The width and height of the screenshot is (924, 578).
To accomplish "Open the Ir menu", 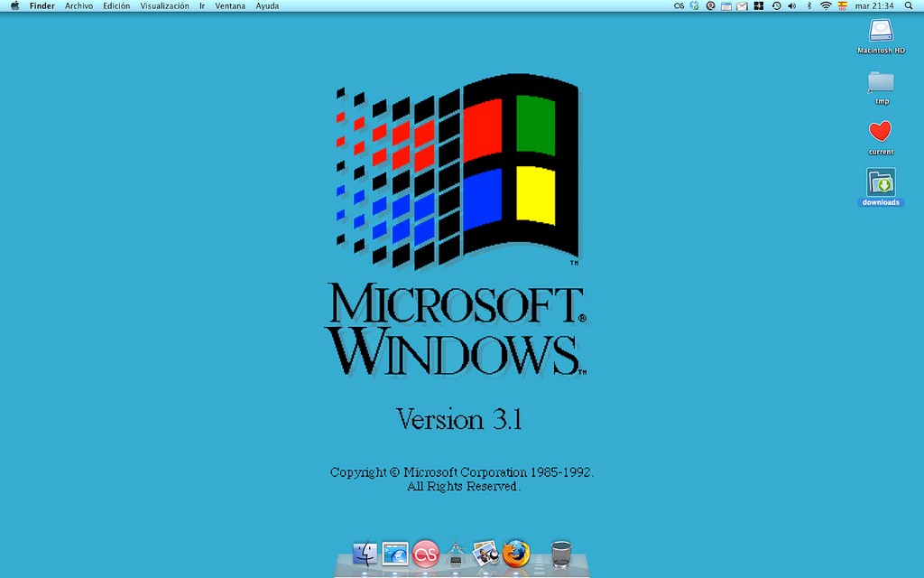I will pyautogui.click(x=202, y=6).
